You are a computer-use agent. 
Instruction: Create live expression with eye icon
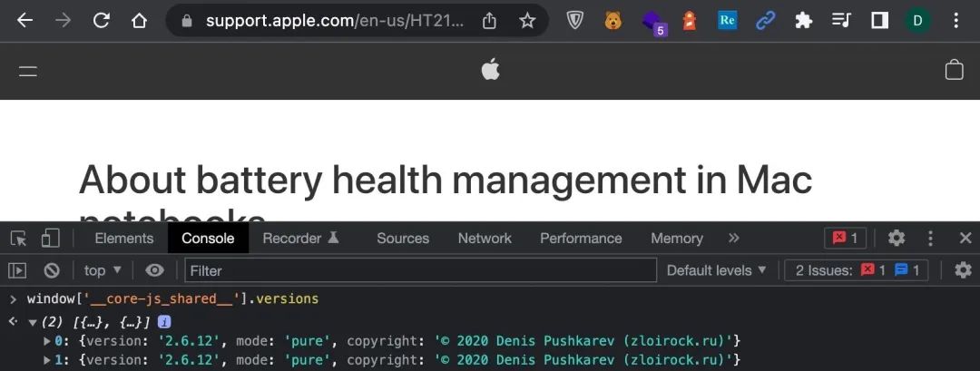(x=154, y=270)
